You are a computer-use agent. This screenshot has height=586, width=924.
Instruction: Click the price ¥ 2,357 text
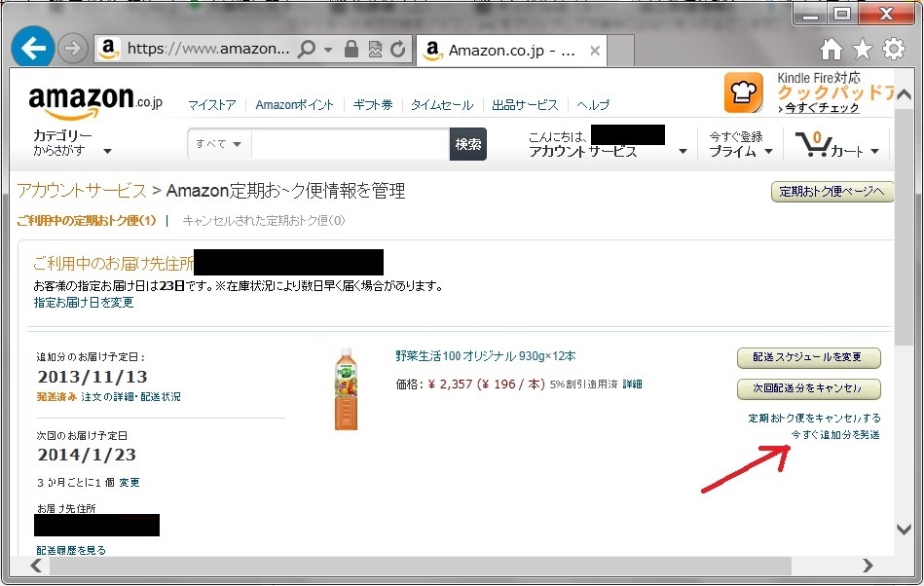(x=450, y=384)
